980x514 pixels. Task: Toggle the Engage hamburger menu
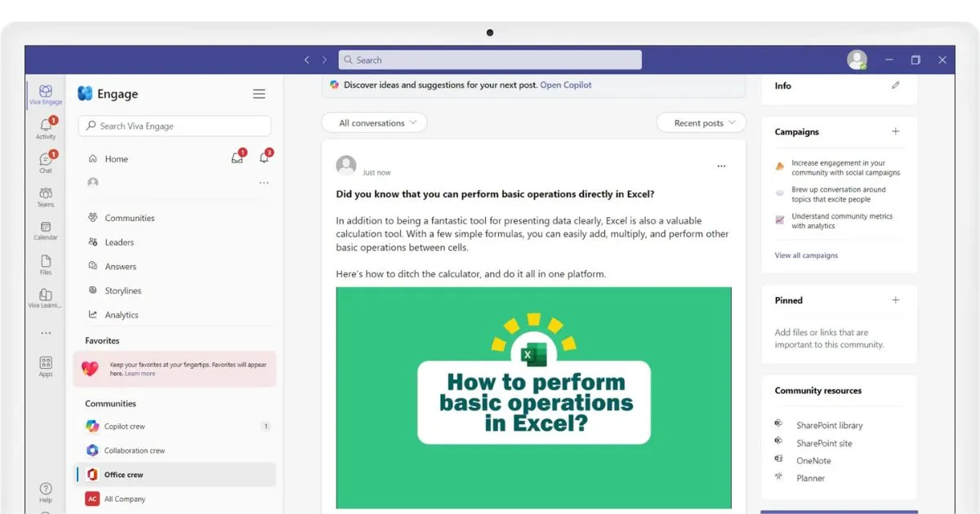[x=259, y=94]
